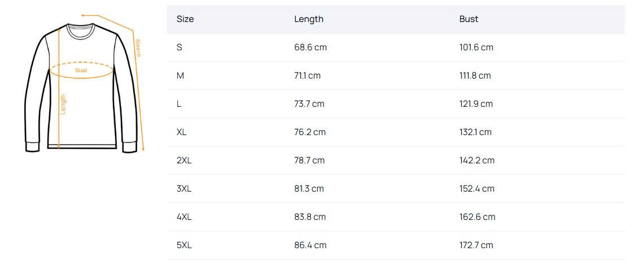The height and width of the screenshot is (277, 644).
Task: Click the sweatshirt size diagram image
Action: tap(82, 85)
